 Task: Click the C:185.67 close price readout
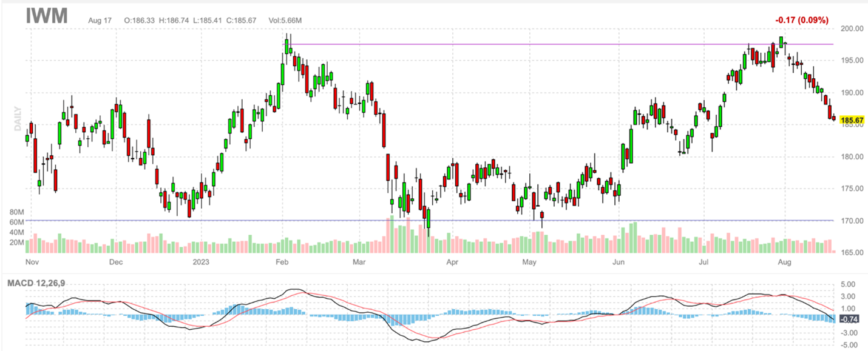[x=242, y=20]
